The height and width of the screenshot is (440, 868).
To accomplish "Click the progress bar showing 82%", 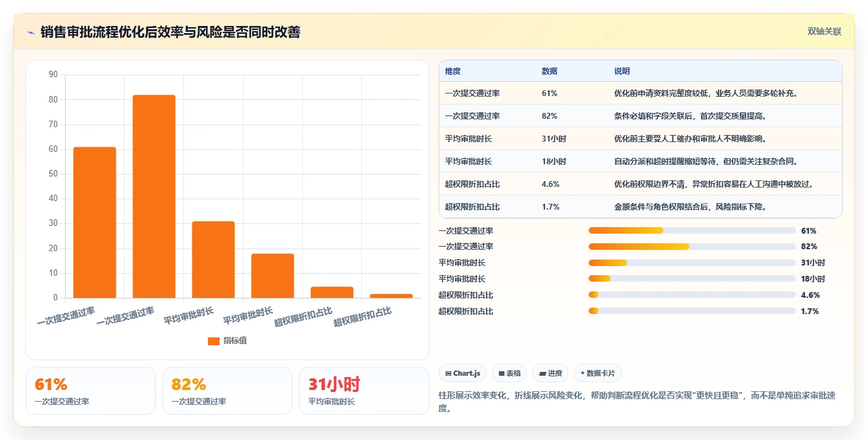I will pos(692,247).
